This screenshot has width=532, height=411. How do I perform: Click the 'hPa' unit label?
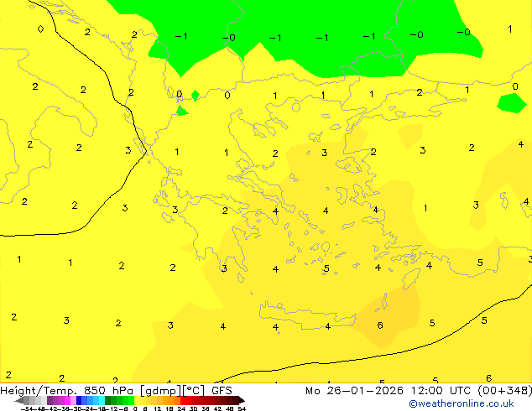(123, 391)
